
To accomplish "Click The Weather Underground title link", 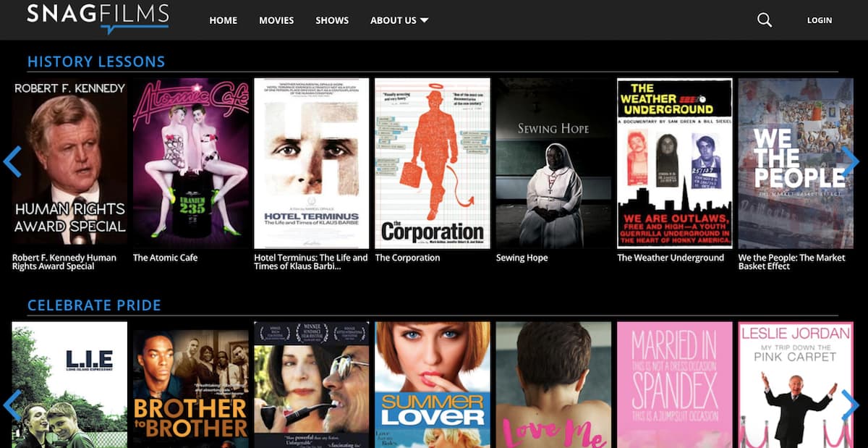I will (670, 258).
